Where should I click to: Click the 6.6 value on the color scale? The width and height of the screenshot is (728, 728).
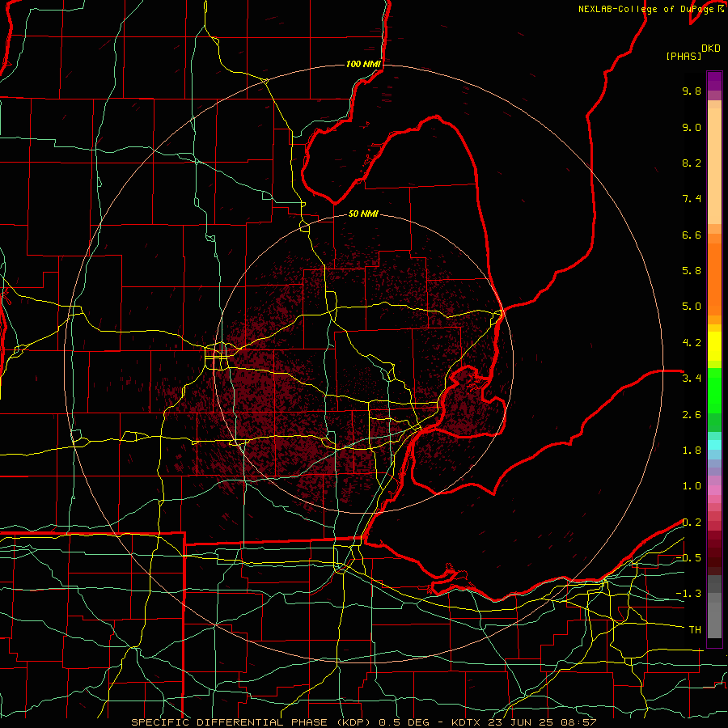(x=692, y=235)
